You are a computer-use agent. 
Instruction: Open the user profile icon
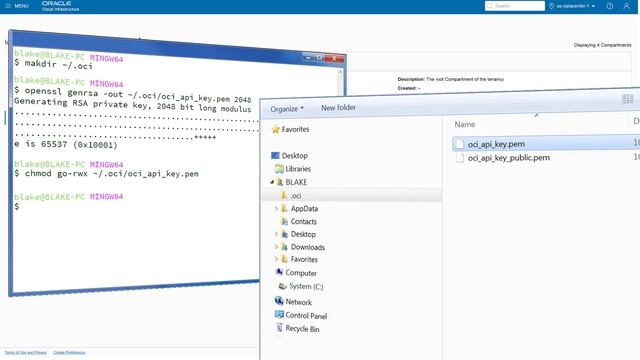(x=626, y=6)
